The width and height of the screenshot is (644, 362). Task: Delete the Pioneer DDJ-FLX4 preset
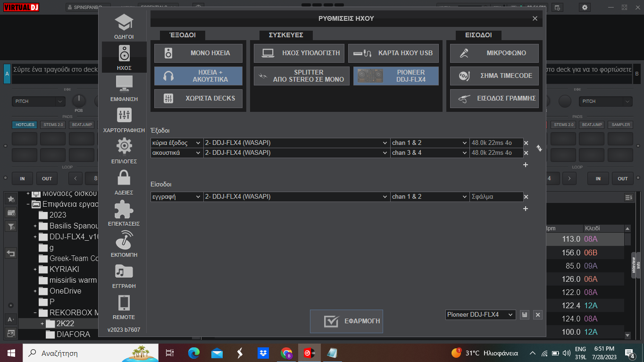538,314
